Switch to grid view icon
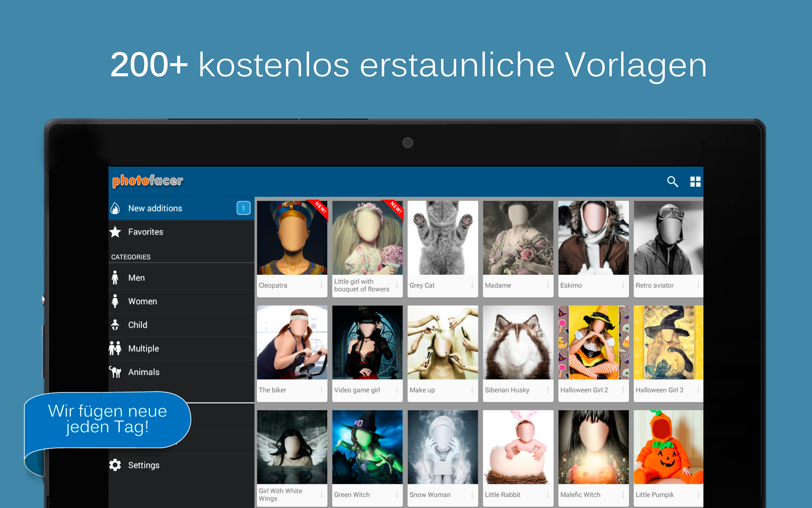Image resolution: width=812 pixels, height=508 pixels. [695, 182]
